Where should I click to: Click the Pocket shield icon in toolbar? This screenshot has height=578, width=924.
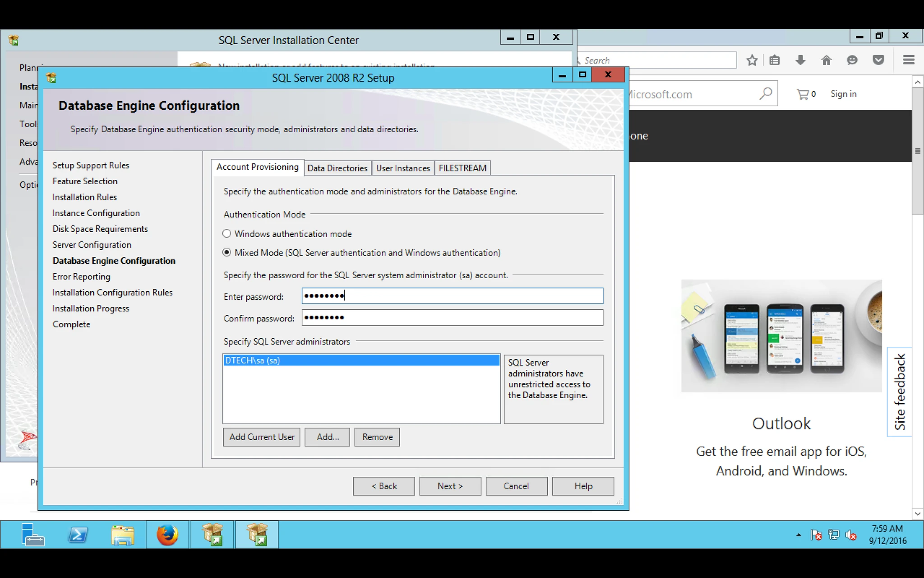(878, 60)
